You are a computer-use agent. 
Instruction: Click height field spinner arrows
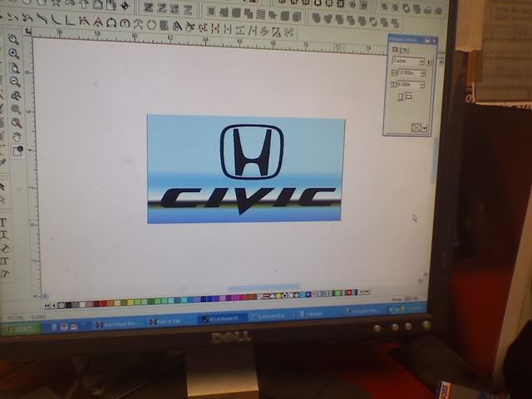pos(421,85)
